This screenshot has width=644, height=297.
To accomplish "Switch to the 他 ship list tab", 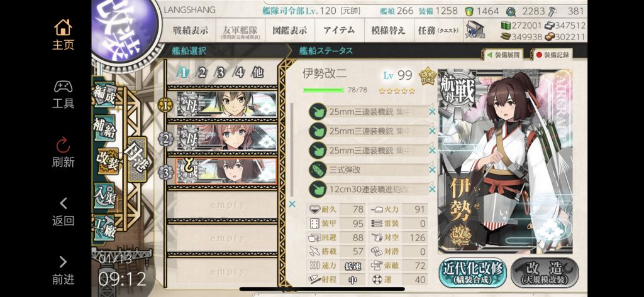I will pos(257,73).
